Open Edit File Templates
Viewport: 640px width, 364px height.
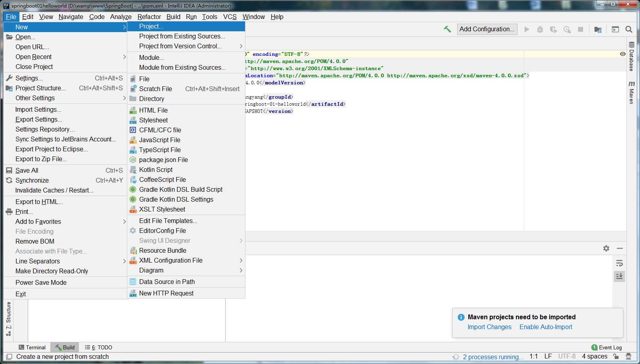click(x=186, y=221)
